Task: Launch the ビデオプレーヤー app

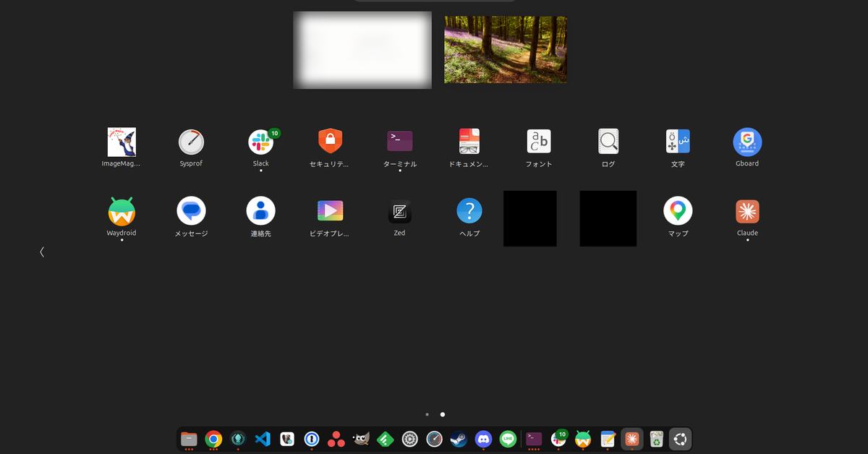Action: [x=330, y=211]
